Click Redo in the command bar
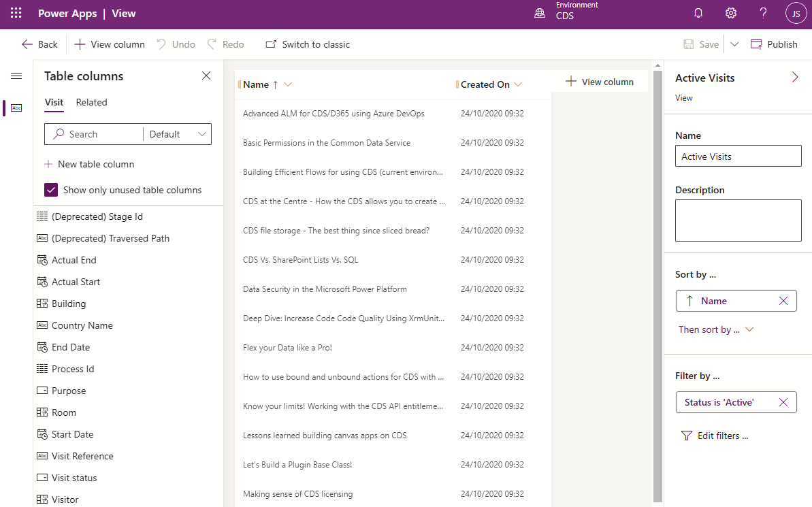 [x=225, y=44]
